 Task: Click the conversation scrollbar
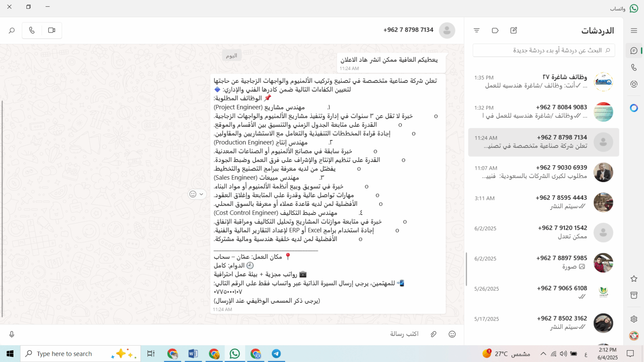2,209
